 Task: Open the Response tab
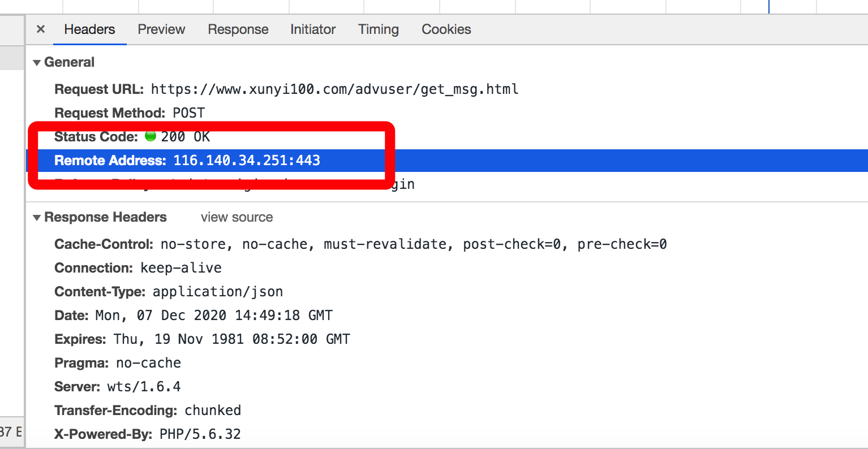point(238,29)
